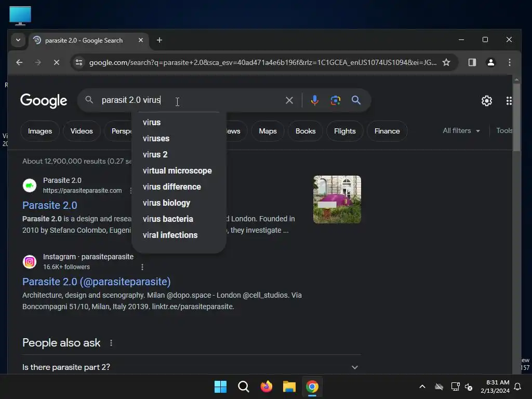The image size is (532, 399).
Task: Choose the 'virus 2' suggestion
Action: [179, 155]
